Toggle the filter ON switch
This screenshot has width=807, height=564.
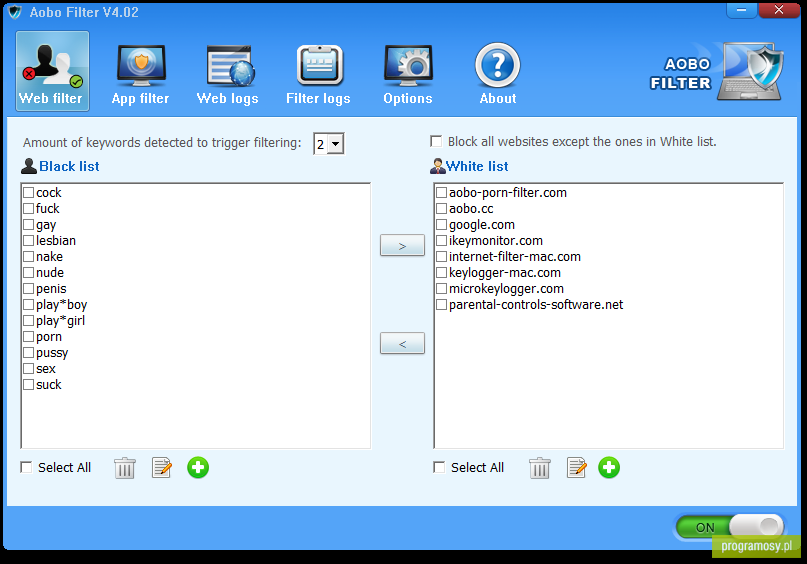730,527
